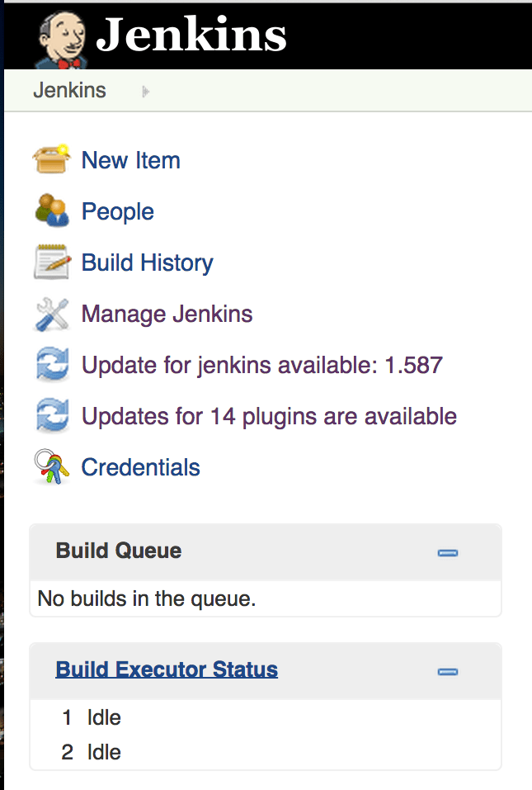The height and width of the screenshot is (790, 532).
Task: Collapse the Build Executor Status panel
Action: click(x=447, y=672)
